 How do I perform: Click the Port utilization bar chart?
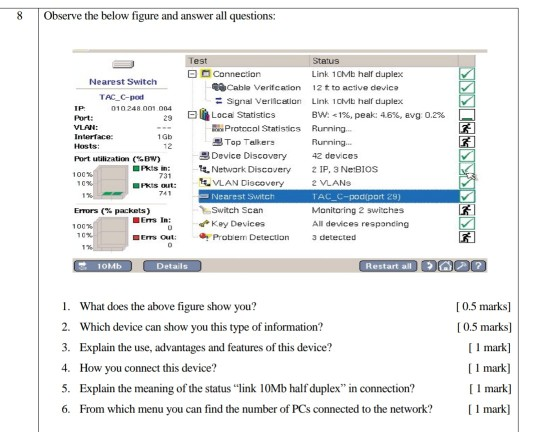(x=111, y=182)
